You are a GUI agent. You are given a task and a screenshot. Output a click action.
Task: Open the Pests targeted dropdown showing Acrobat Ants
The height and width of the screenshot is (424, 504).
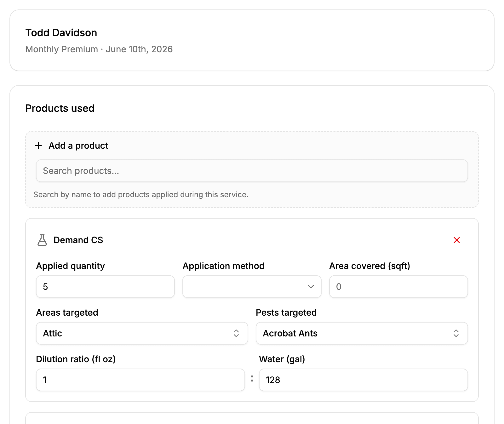tap(362, 333)
